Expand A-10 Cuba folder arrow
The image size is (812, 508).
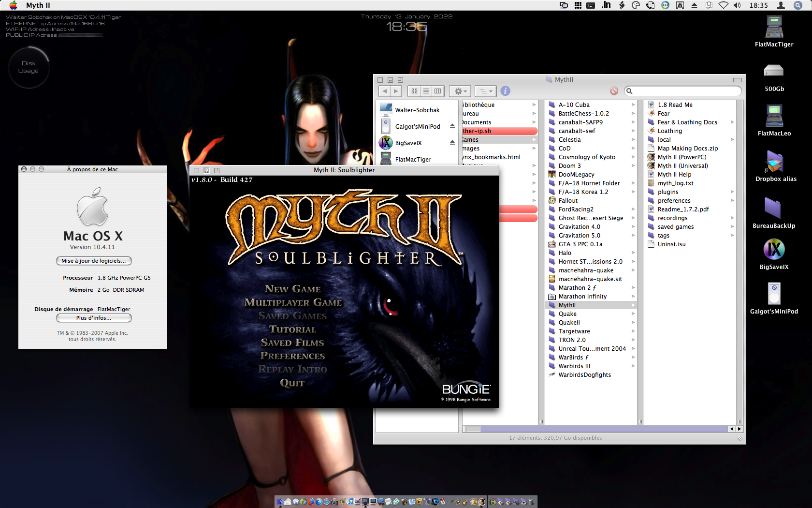point(633,105)
